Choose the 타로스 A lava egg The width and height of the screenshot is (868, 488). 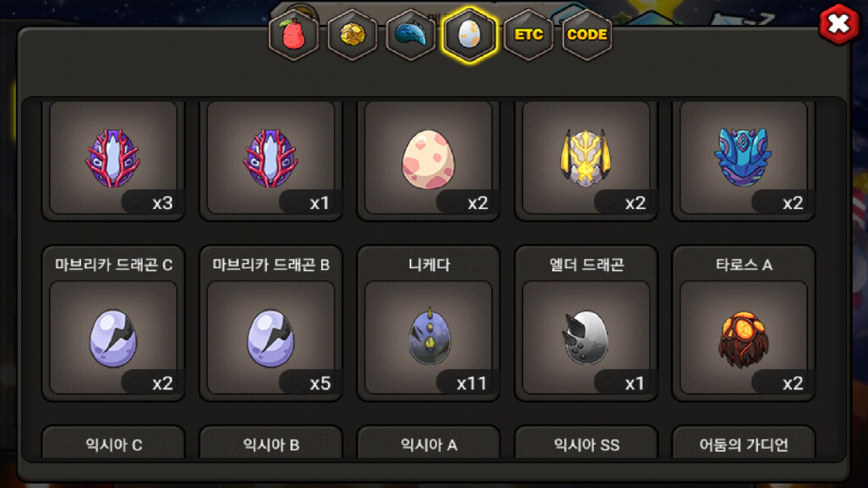pyautogui.click(x=744, y=324)
